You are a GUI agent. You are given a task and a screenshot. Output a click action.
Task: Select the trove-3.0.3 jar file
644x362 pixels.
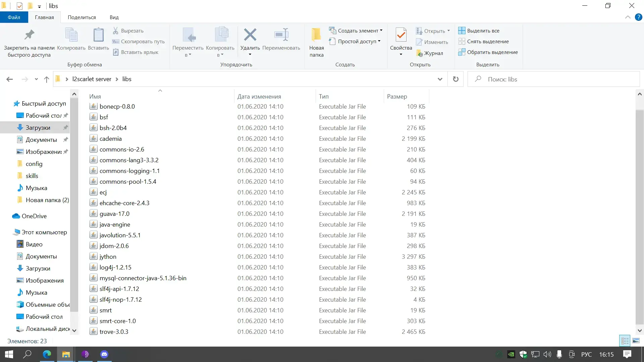pos(114,331)
